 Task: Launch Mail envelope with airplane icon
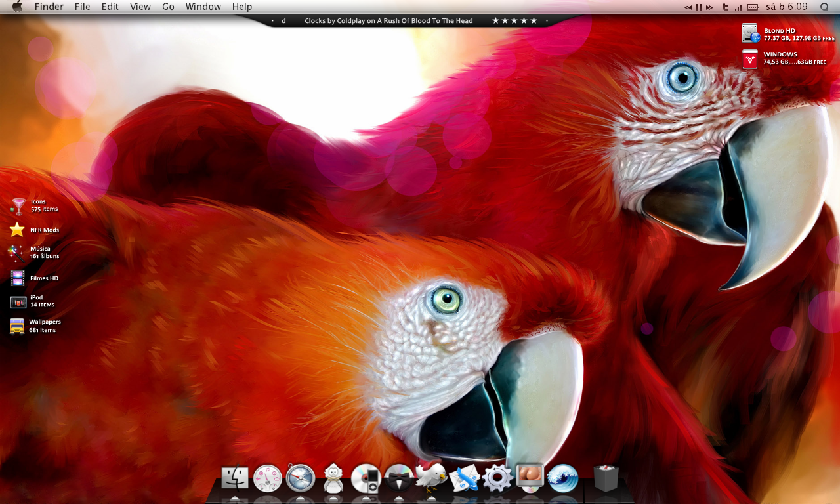[x=465, y=478]
